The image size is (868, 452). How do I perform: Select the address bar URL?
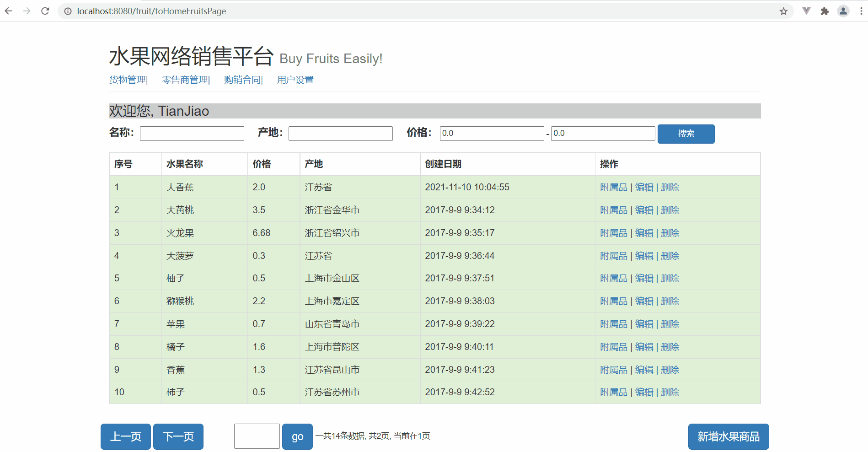151,11
